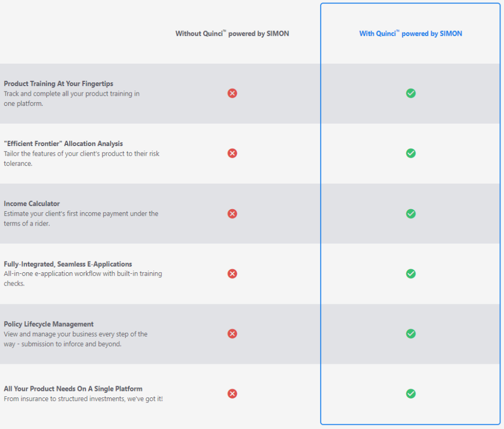The width and height of the screenshot is (504, 429).
Task: Click the green check in Income Calculator row
Action: (x=410, y=214)
